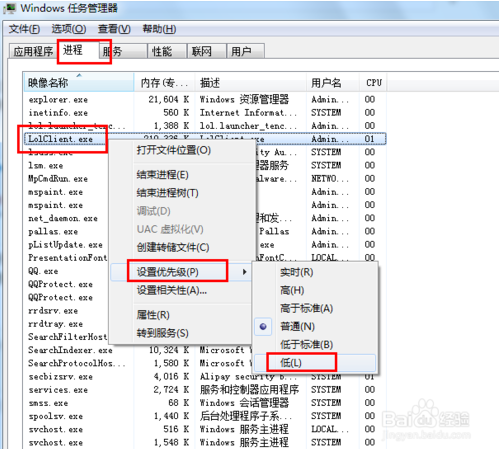Open the 文件(F) menu
500x449 pixels.
click(x=24, y=29)
